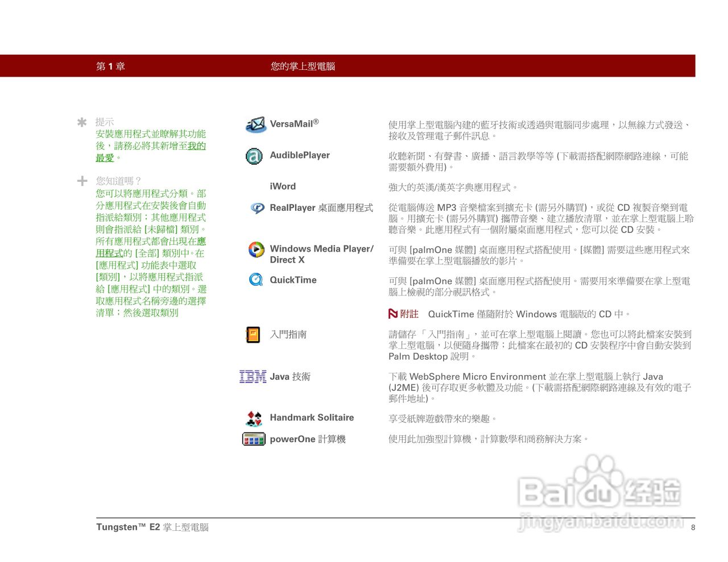The image size is (728, 562).
Task: Select the Handmark Solitaire heading
Action: click(x=312, y=418)
